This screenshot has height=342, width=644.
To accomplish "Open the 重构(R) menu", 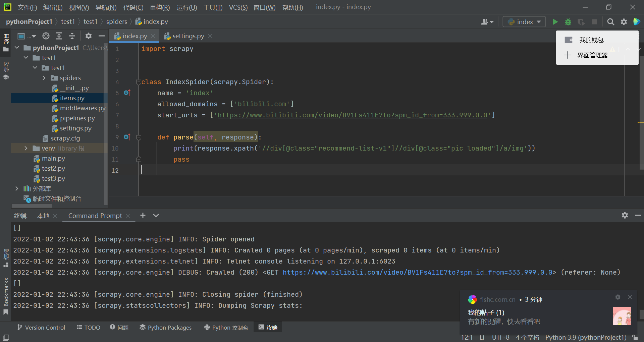I will [x=160, y=7].
